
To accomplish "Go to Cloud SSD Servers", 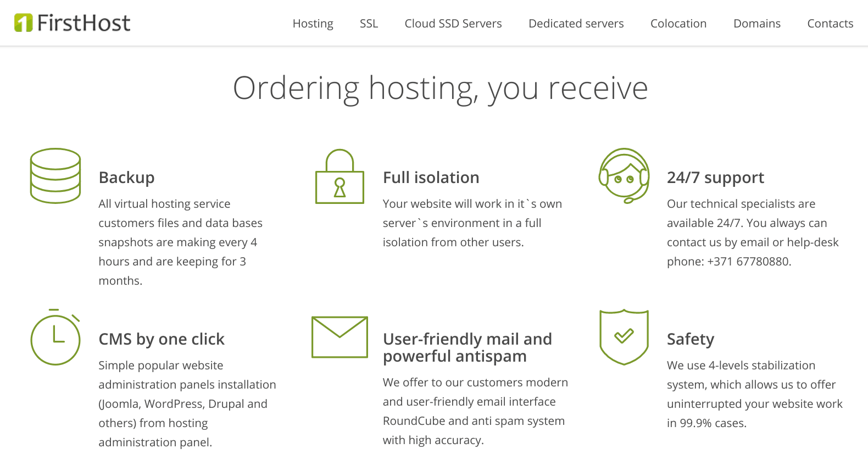I will pos(453,24).
